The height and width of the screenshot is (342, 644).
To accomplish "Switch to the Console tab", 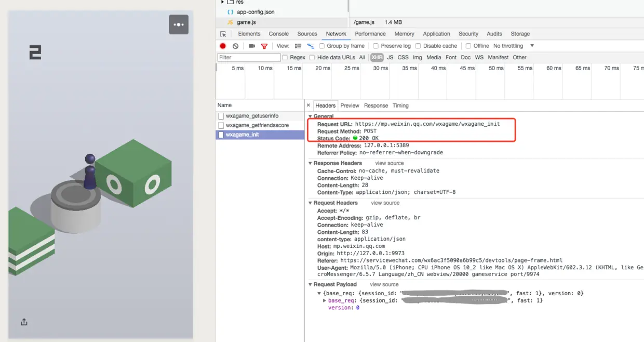I will [x=278, y=34].
